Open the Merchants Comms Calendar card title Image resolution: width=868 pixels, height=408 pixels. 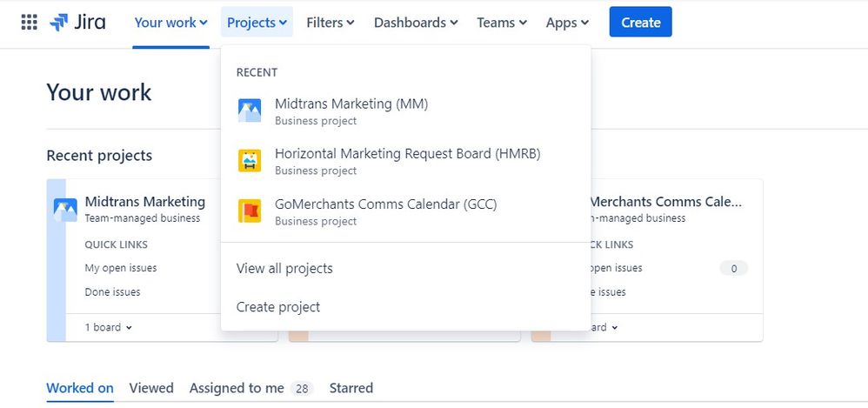point(665,202)
